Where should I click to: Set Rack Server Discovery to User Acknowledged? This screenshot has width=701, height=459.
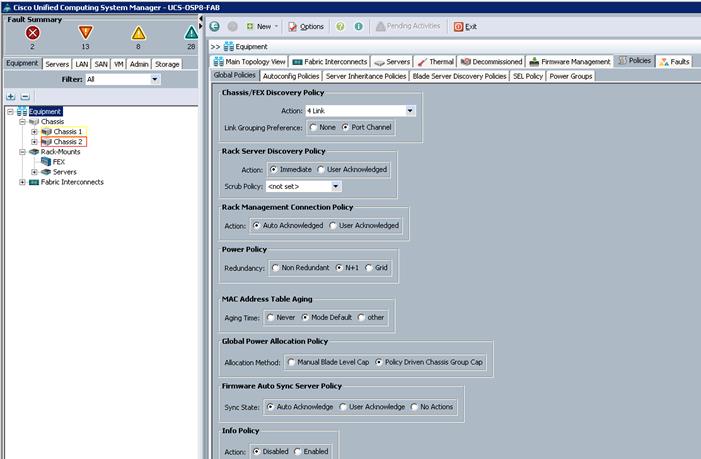[x=321, y=169]
